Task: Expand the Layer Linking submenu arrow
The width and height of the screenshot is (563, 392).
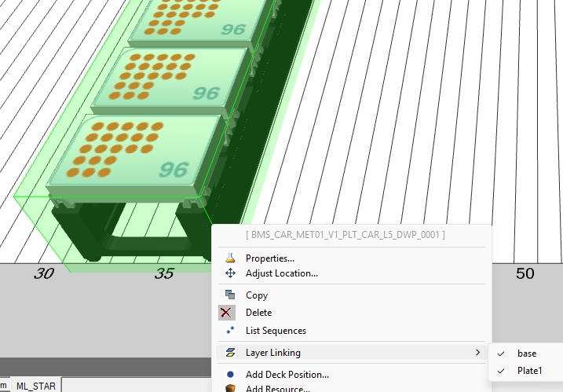Action: point(477,353)
